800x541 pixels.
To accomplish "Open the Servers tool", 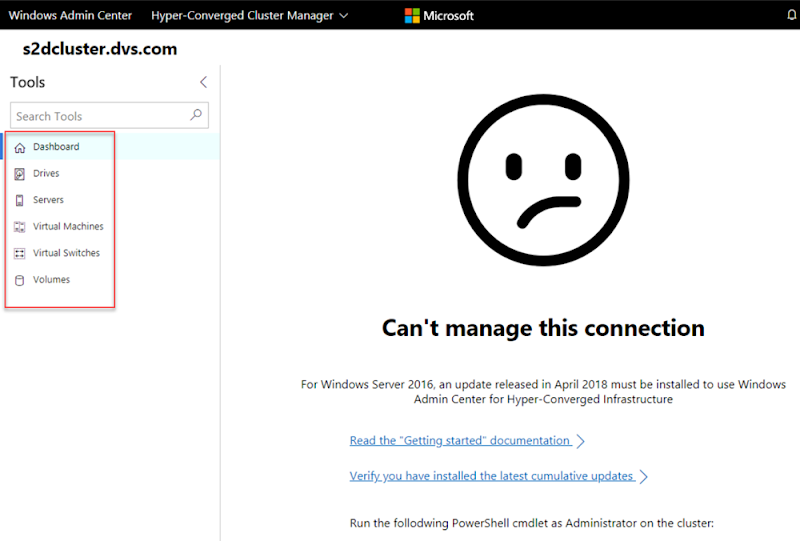I will point(111,200).
